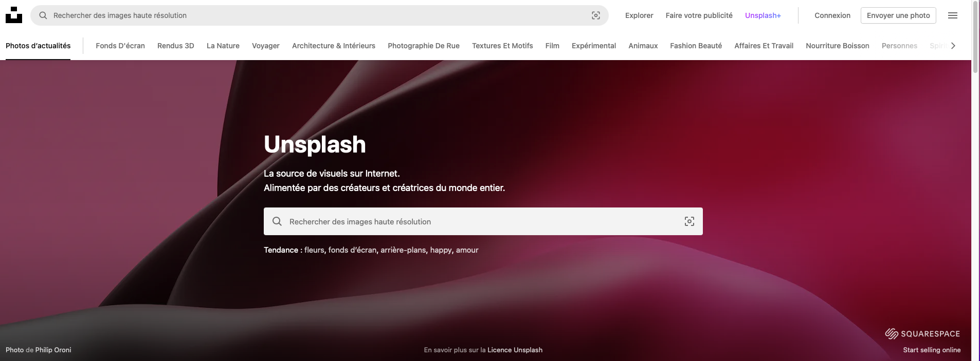Open Philip Oroni photographer link
Image resolution: width=980 pixels, height=361 pixels.
tap(53, 350)
